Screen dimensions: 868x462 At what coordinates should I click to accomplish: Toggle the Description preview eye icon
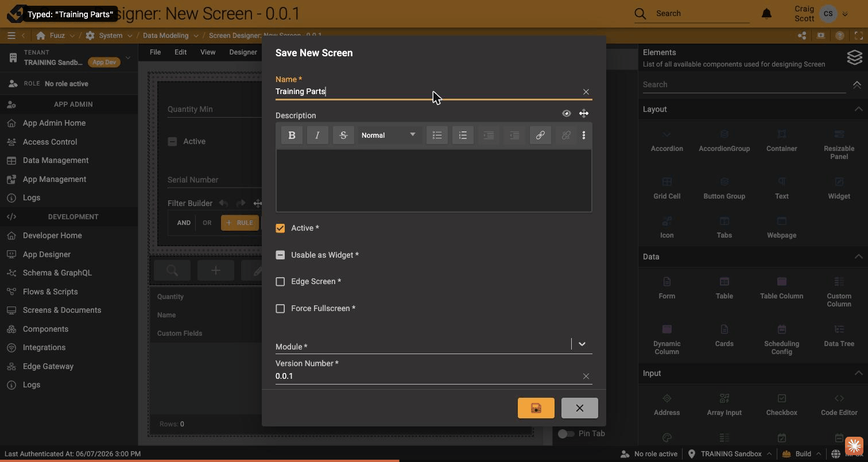567,114
